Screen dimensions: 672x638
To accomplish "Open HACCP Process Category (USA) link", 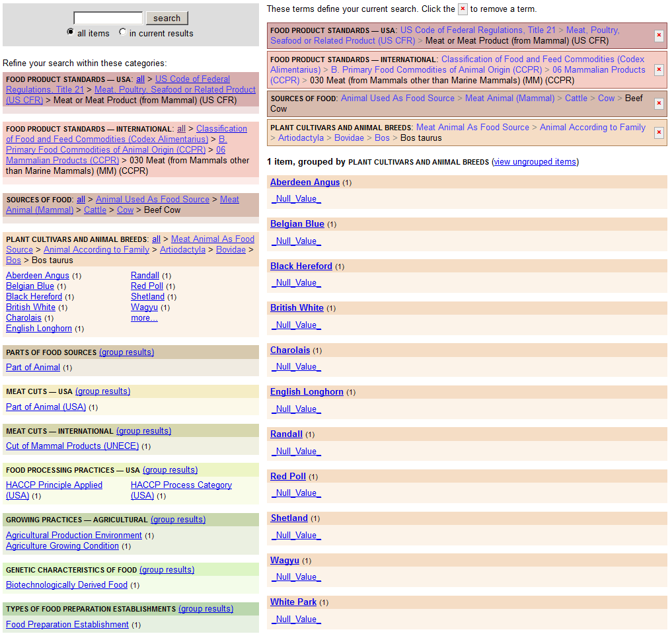I will [181, 490].
